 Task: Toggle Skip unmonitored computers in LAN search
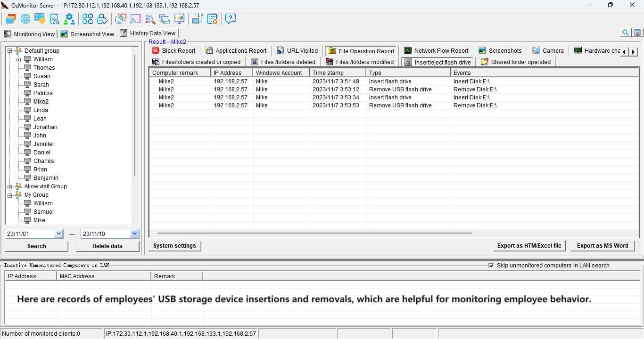[492, 266]
